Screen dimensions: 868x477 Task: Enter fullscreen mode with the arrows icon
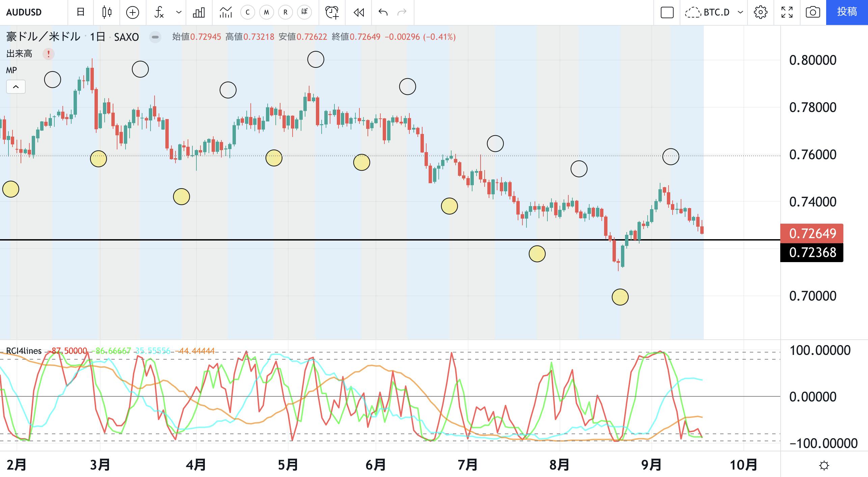pyautogui.click(x=787, y=12)
